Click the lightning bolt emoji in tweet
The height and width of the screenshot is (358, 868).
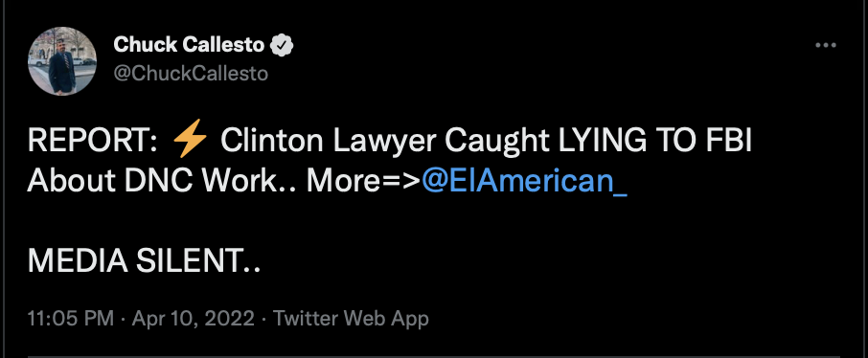(x=190, y=143)
